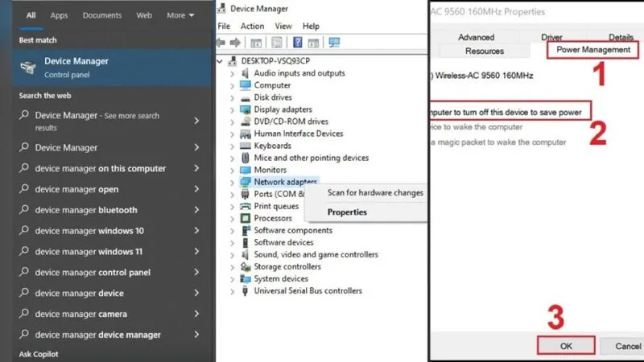Click the scan hardware monitor icon in toolbar
Viewport: 644px width, 362px height.
[x=334, y=43]
